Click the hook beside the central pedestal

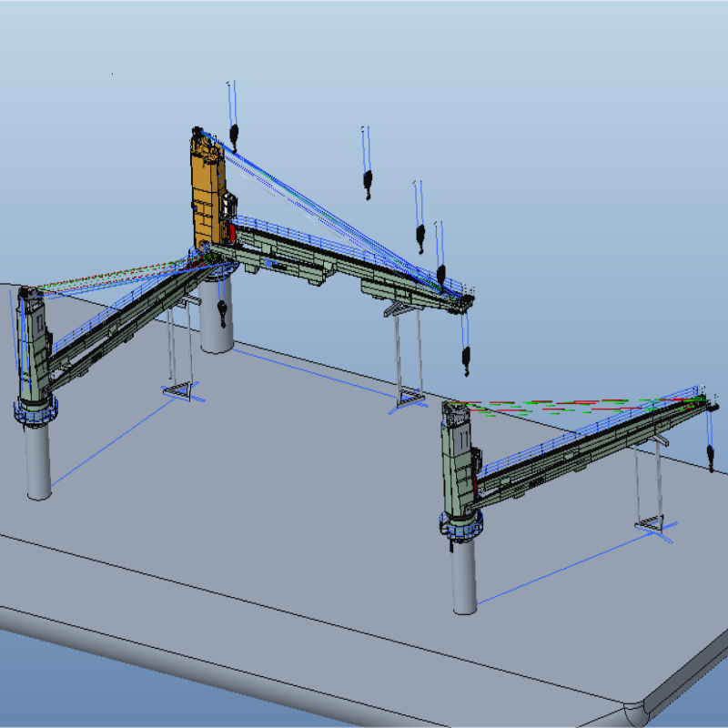[223, 312]
